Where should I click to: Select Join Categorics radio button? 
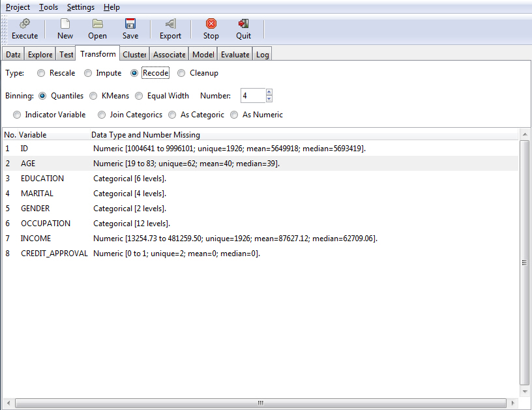tap(102, 115)
